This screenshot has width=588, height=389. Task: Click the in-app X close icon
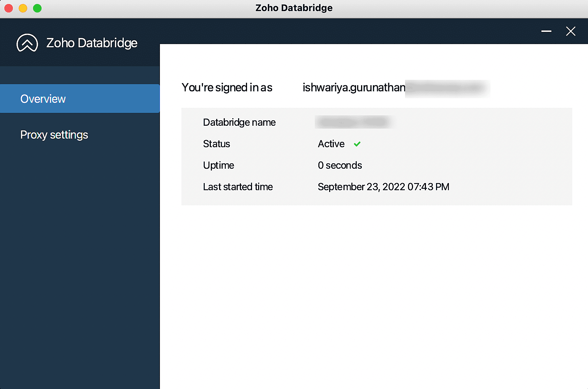point(570,31)
